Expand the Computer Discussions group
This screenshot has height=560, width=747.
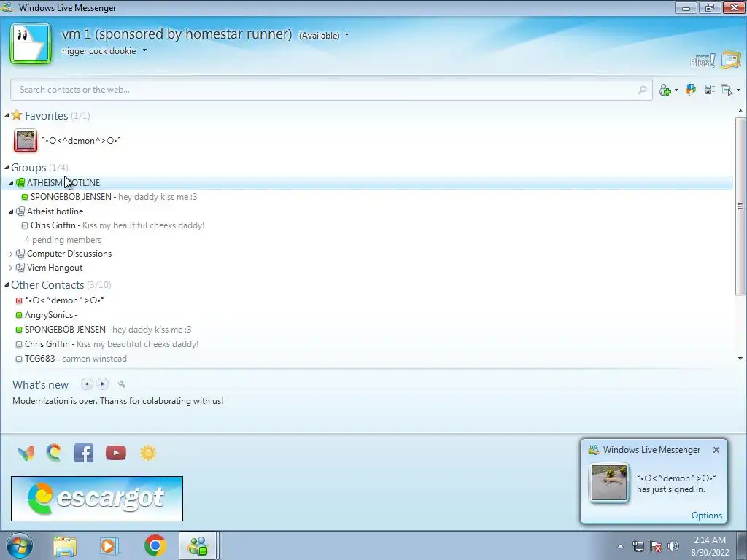point(10,254)
